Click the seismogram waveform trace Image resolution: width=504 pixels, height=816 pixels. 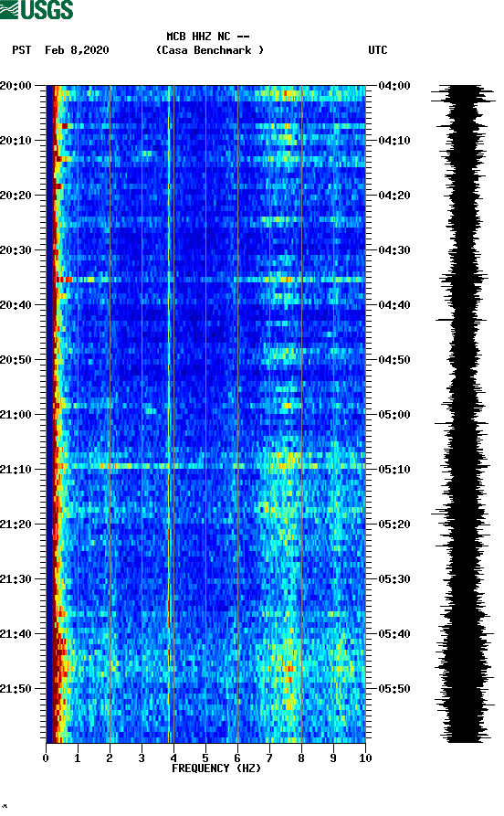pyautogui.click(x=464, y=414)
